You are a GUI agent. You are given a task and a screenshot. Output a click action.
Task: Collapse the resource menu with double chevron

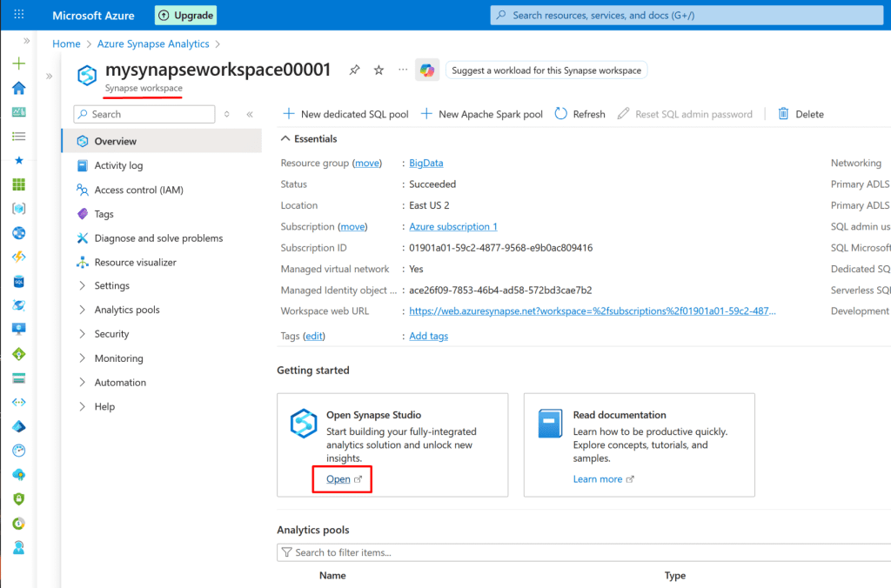pyautogui.click(x=250, y=114)
